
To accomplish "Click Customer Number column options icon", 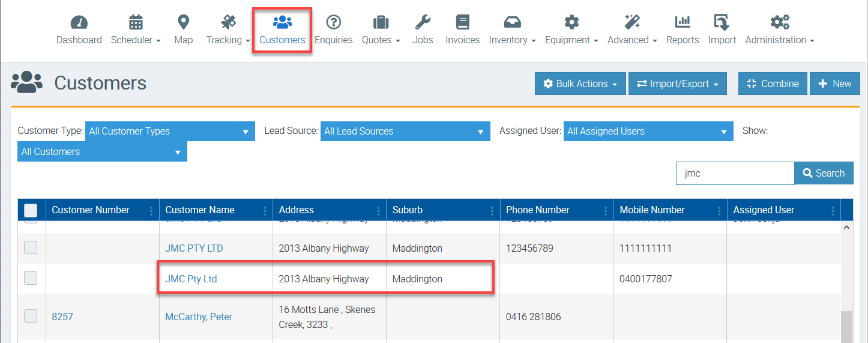I will 151,210.
